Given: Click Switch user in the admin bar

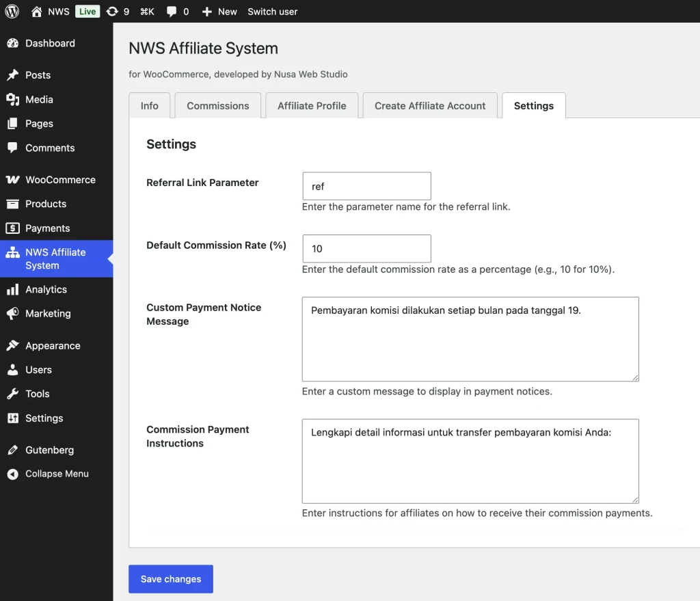Looking at the screenshot, I should [272, 12].
